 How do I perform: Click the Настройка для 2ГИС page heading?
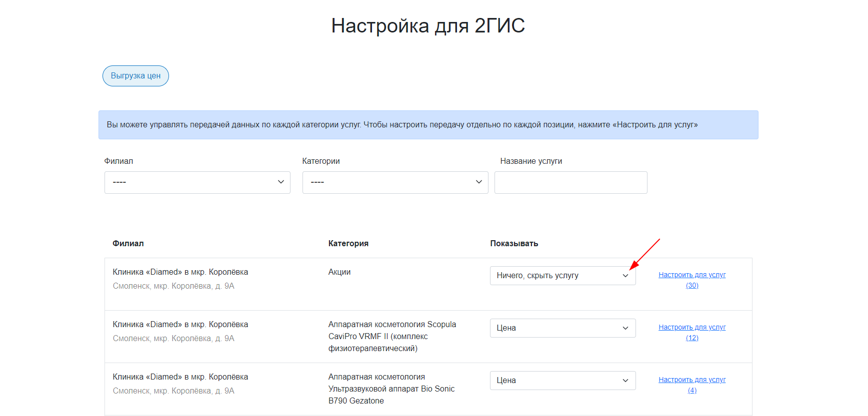tap(428, 25)
